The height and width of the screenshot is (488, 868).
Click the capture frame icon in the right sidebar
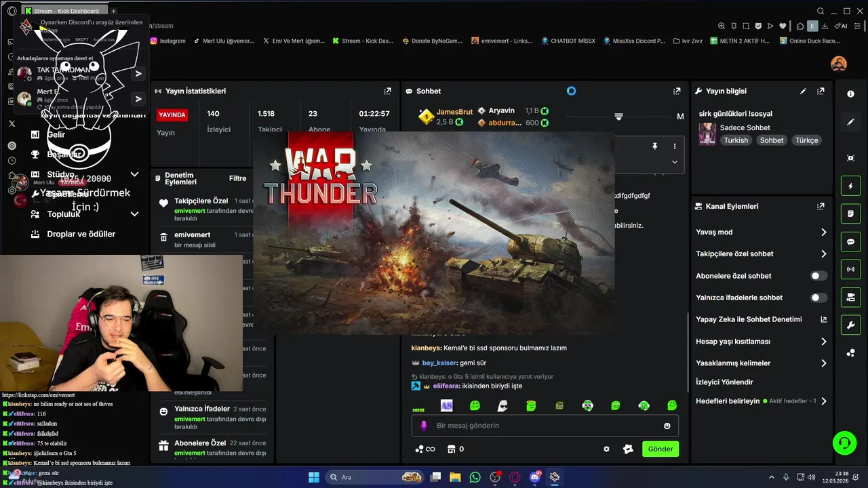tap(850, 158)
